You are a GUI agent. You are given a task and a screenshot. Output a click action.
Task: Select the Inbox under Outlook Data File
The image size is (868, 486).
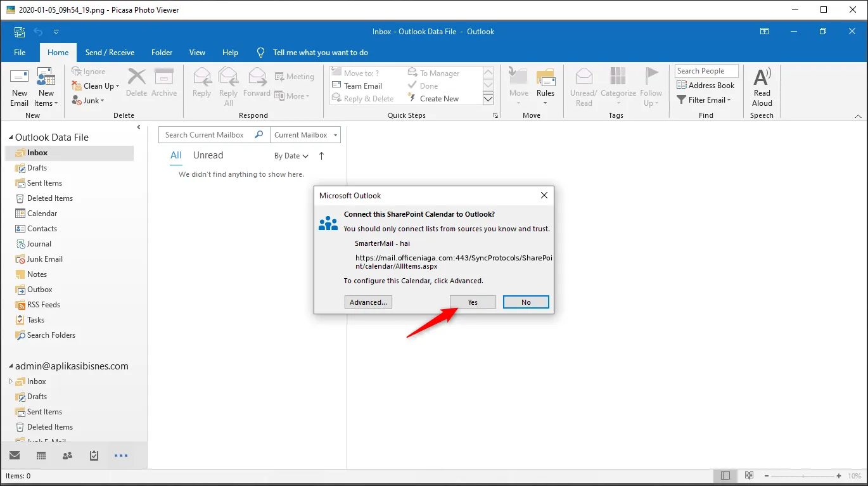click(x=70, y=153)
